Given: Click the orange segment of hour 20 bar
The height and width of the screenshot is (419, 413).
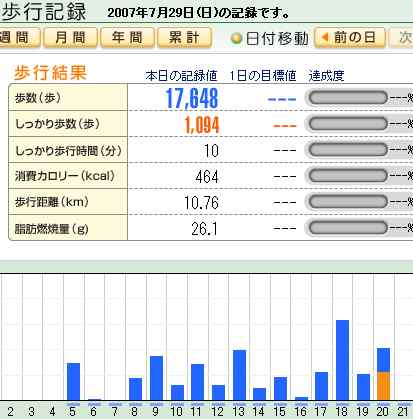Looking at the screenshot, I should (383, 386).
